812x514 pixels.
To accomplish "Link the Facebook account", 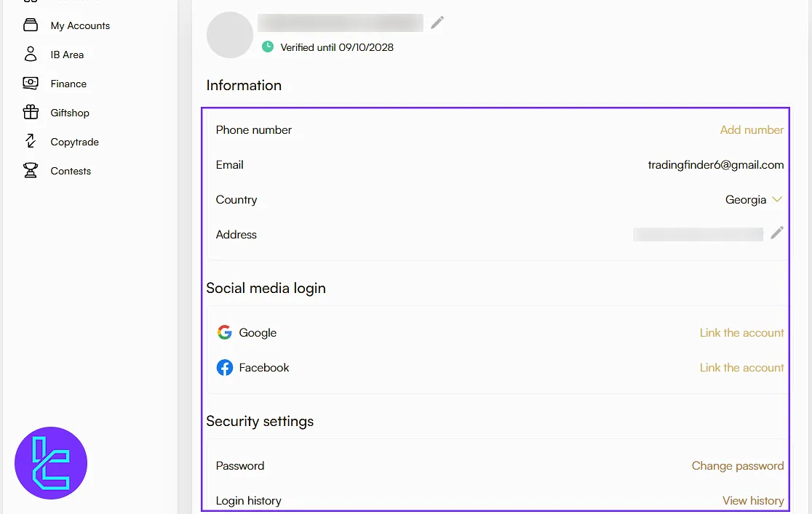I will (741, 368).
